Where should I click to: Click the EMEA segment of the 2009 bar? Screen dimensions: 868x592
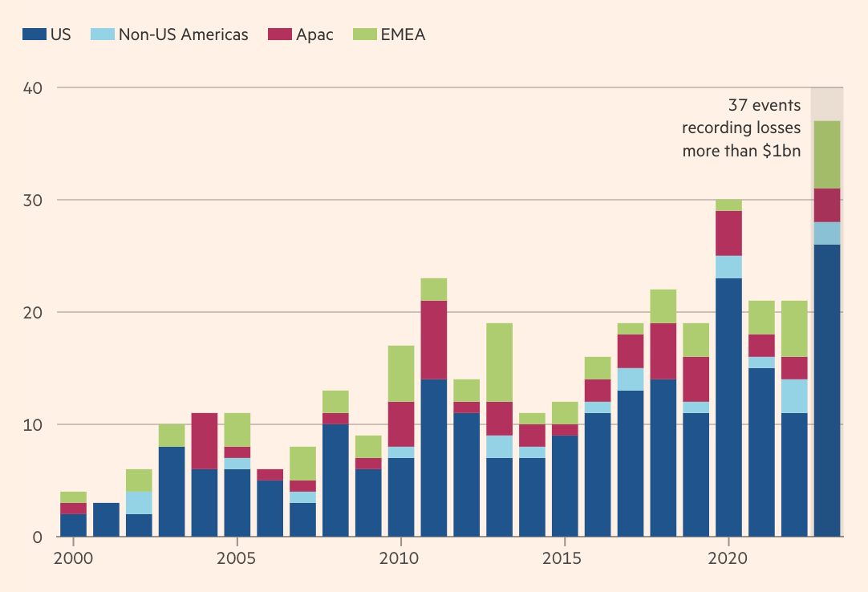point(368,447)
